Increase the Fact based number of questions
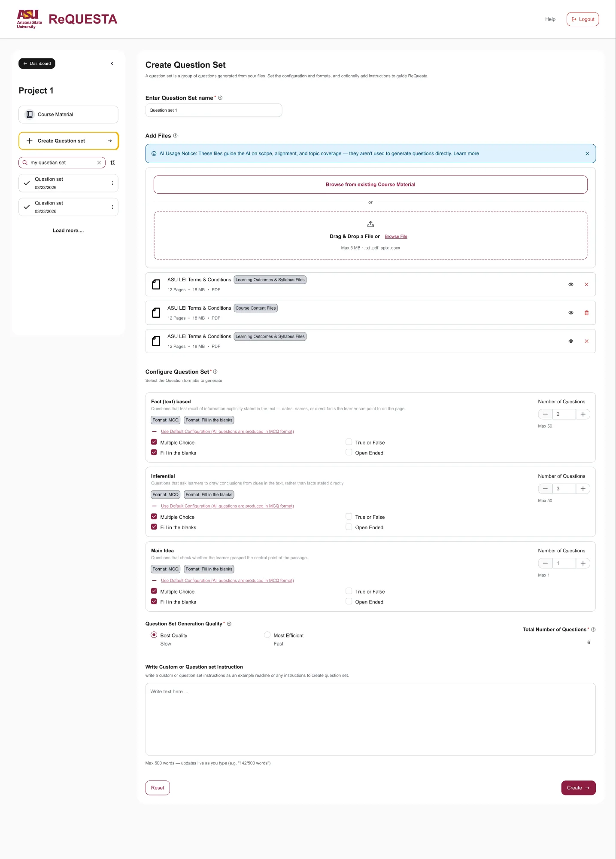616x859 pixels. [x=583, y=414]
